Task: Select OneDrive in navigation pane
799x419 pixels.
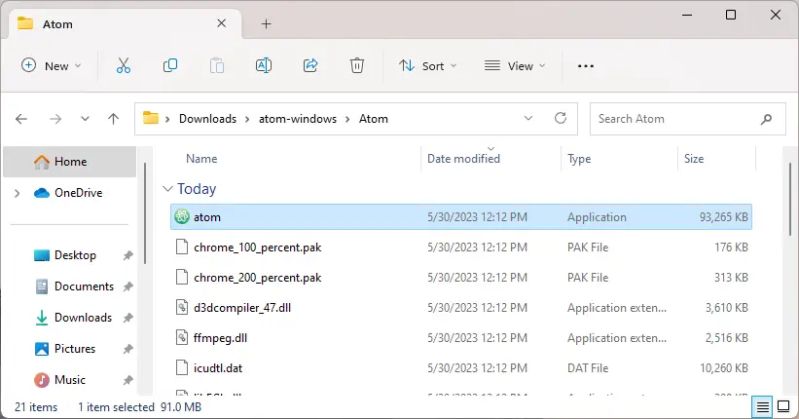Action: coord(68,193)
